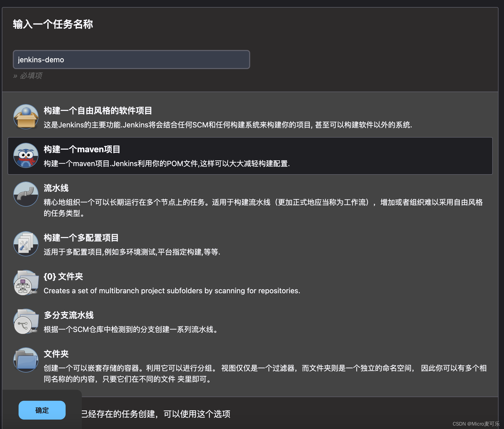This screenshot has height=429, width=504.
Task: Confirm with the 确定 button
Action: click(42, 410)
